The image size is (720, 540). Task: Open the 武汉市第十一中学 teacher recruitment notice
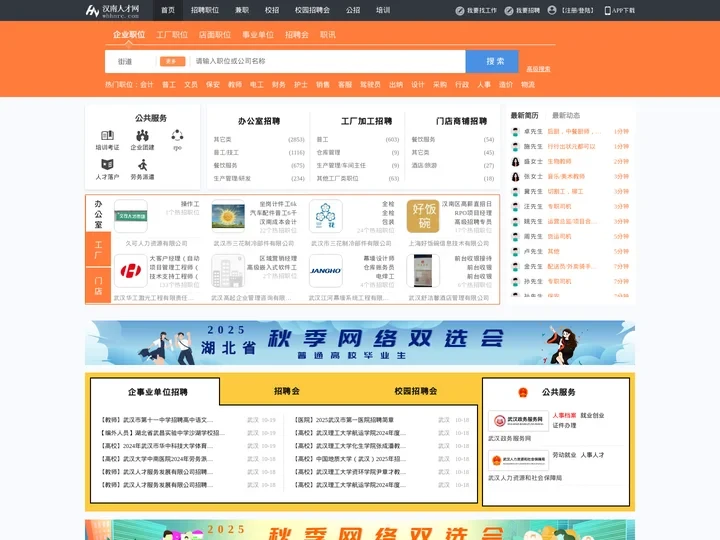click(157, 420)
